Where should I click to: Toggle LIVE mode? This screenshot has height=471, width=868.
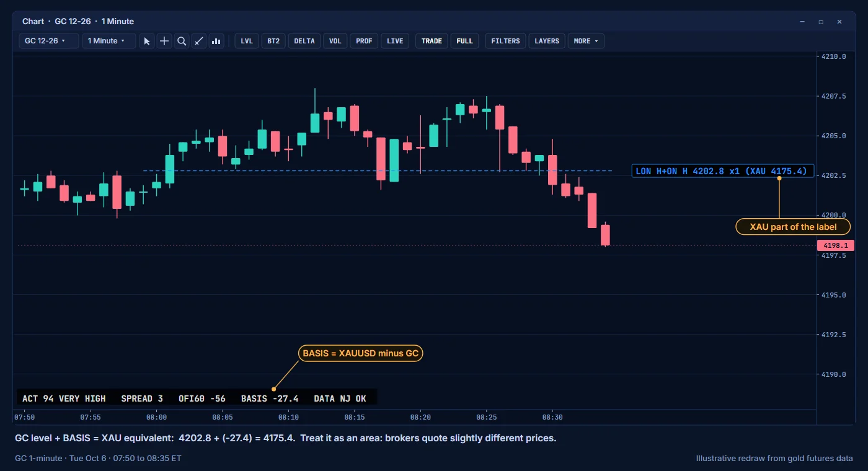(x=395, y=41)
